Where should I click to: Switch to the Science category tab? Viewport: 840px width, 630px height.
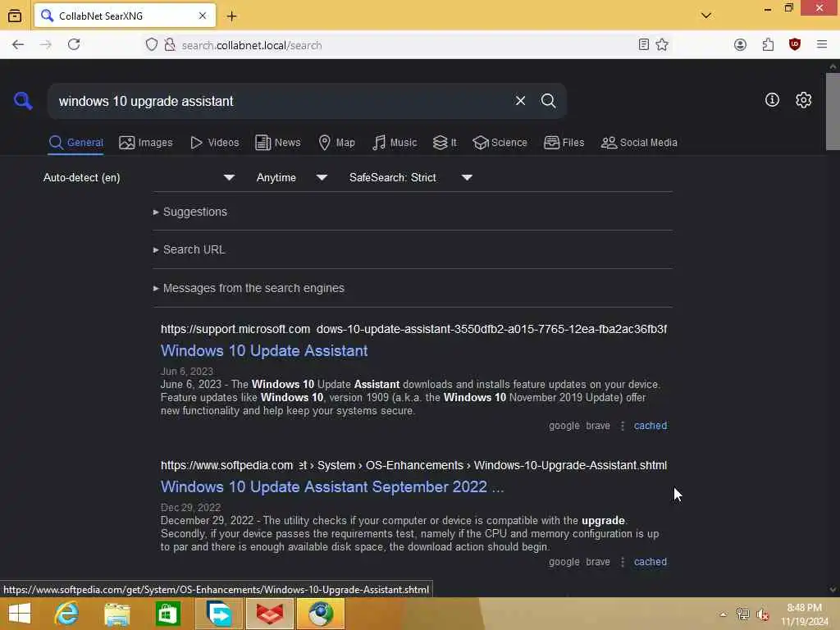point(500,143)
